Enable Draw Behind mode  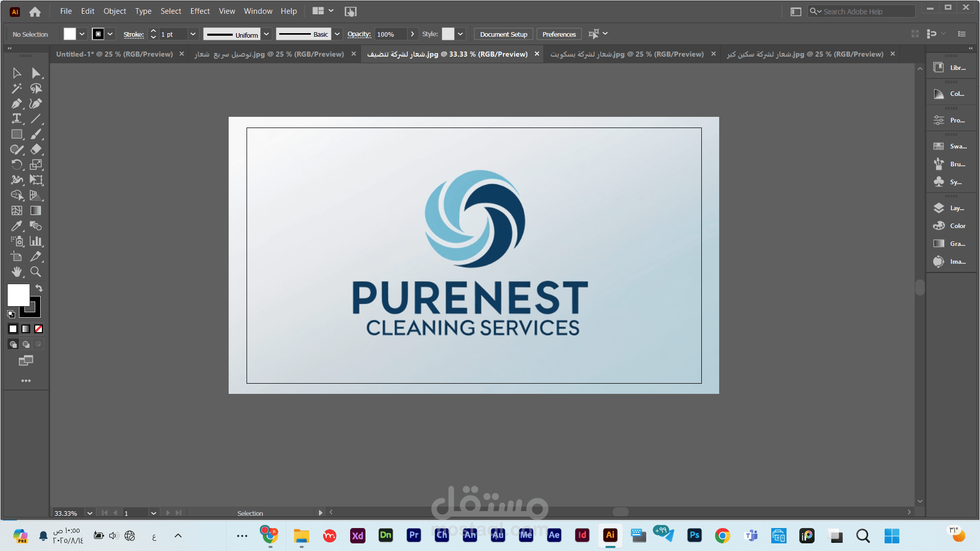click(26, 344)
